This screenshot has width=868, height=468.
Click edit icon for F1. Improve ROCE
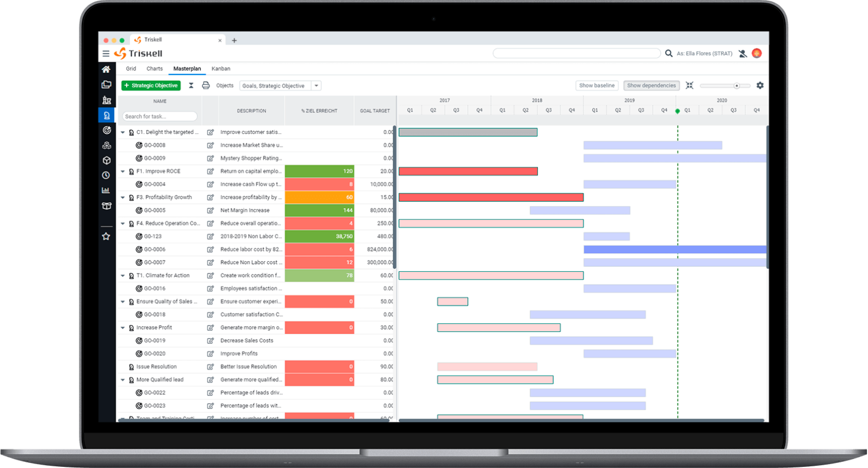click(x=210, y=171)
